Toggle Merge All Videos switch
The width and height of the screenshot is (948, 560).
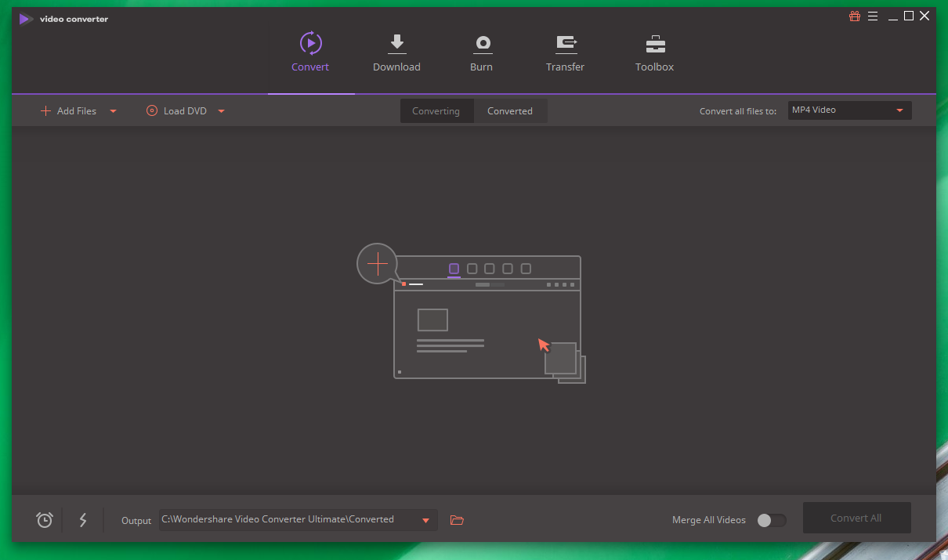[x=771, y=520]
